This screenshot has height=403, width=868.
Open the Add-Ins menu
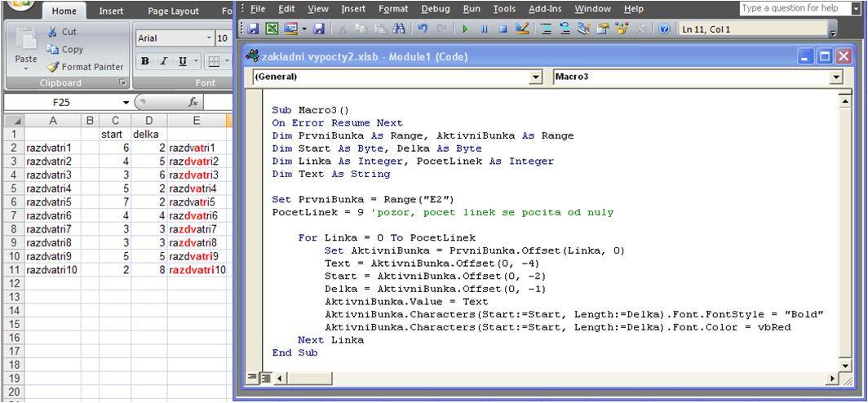[x=545, y=9]
